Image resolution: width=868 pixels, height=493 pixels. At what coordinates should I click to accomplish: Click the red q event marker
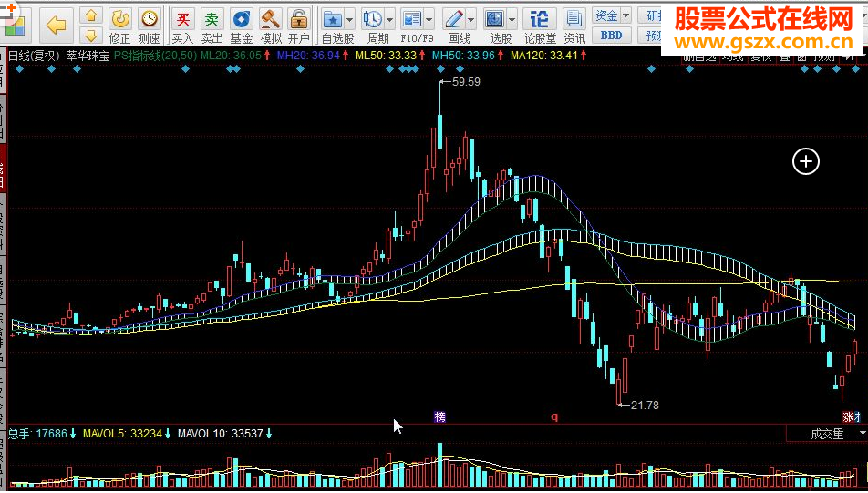pos(554,416)
